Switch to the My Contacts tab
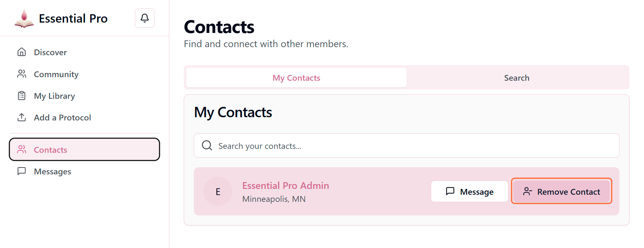Image resolution: width=644 pixels, height=248 pixels. pos(296,78)
